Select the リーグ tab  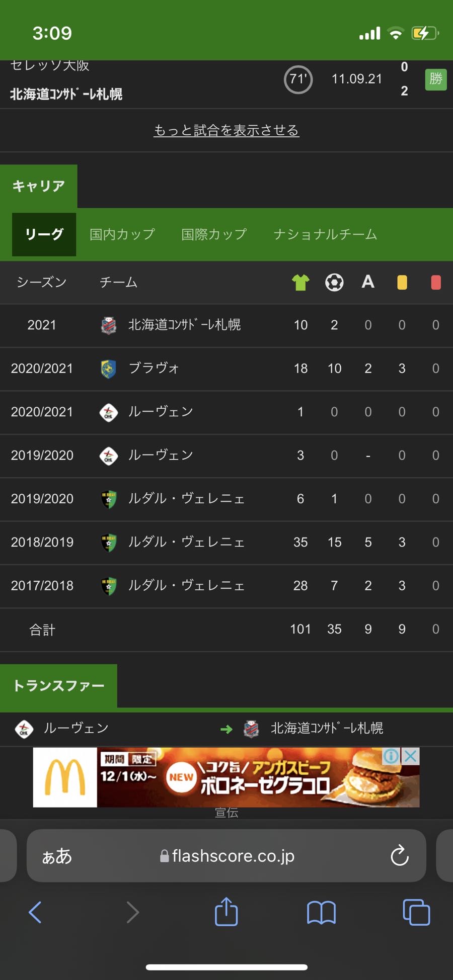click(44, 234)
